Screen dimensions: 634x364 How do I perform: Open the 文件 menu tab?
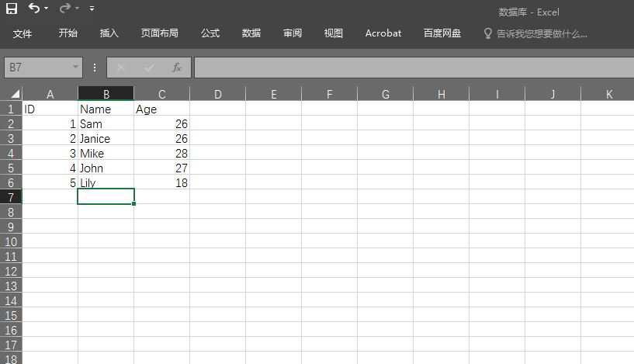point(23,33)
